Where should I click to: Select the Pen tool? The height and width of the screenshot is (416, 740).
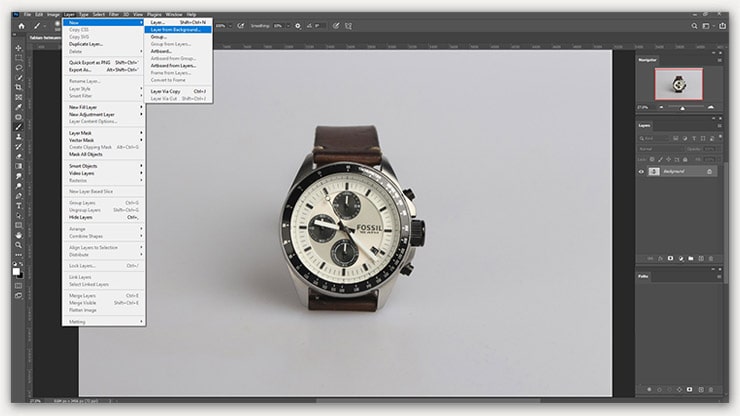[x=19, y=196]
